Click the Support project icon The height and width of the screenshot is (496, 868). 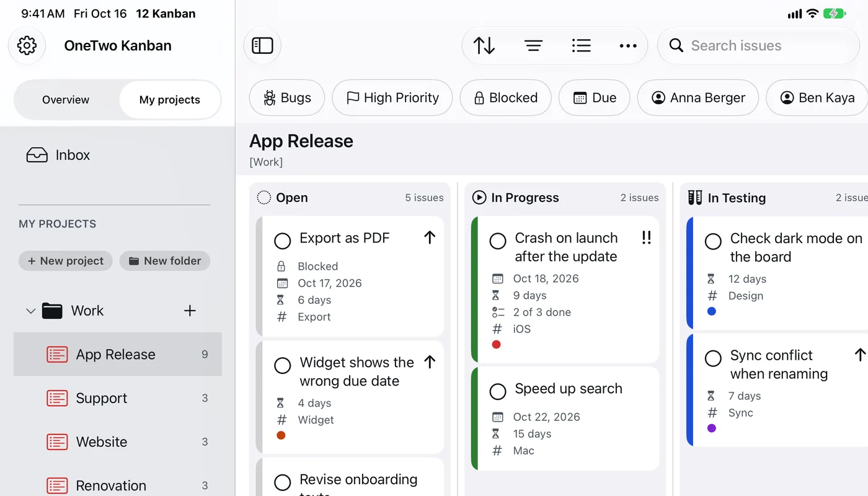click(57, 398)
